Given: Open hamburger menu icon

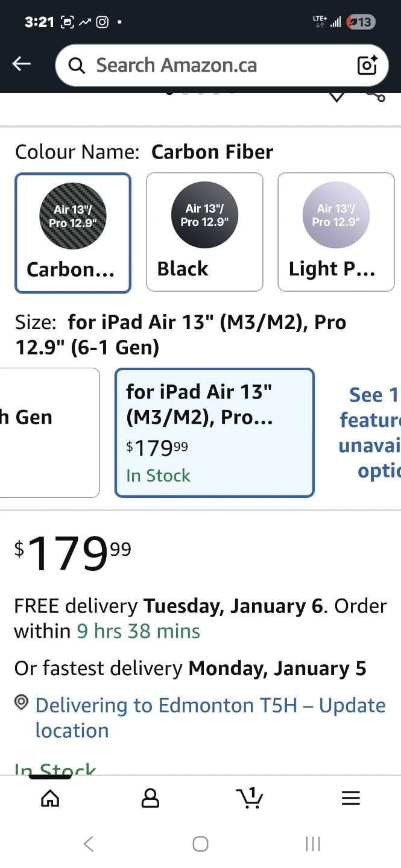Looking at the screenshot, I should click(350, 798).
